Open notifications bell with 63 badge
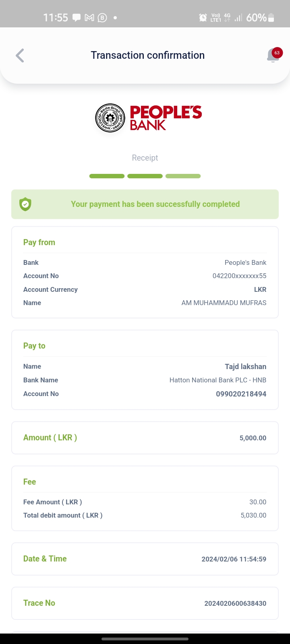Screen dimensions: 290x644 click(x=273, y=56)
